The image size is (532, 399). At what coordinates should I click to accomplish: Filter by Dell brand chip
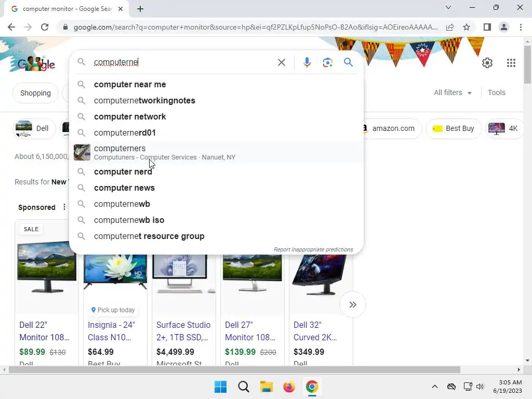[x=34, y=129]
